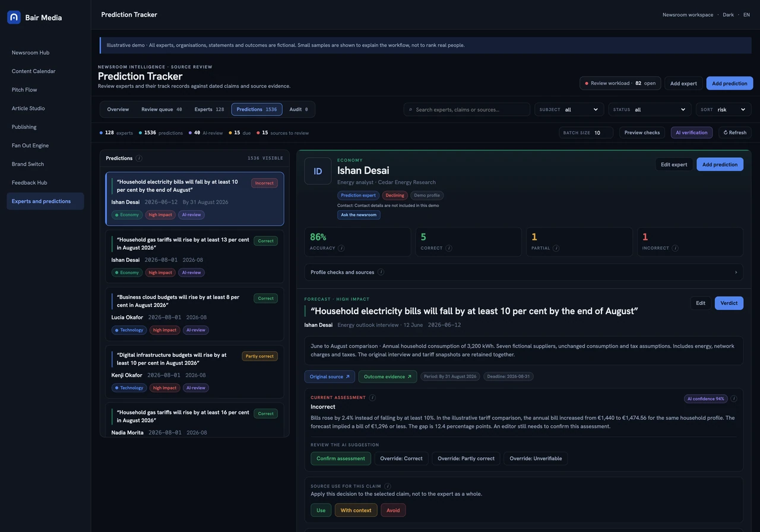This screenshot has width=760, height=532.
Task: Select Override: Correct
Action: coord(401,458)
